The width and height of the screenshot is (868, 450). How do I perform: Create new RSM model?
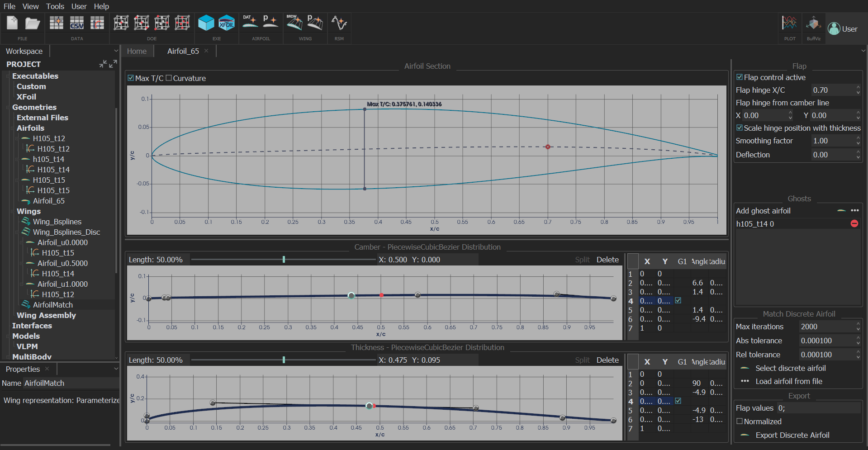[x=339, y=23]
